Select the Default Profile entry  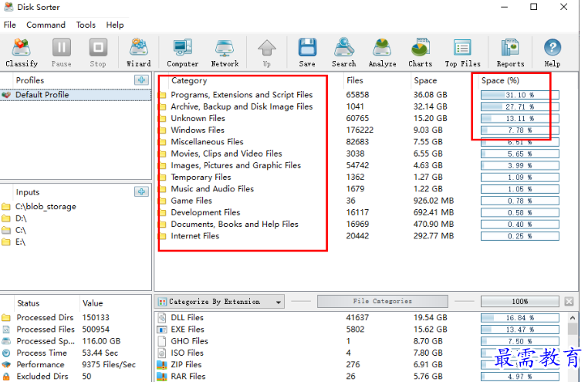pos(76,95)
